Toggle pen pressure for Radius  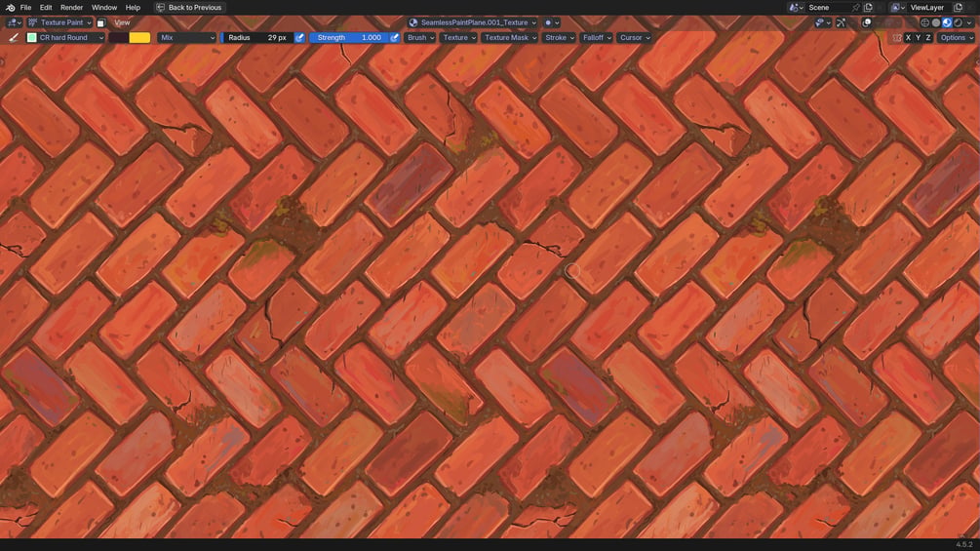point(299,37)
